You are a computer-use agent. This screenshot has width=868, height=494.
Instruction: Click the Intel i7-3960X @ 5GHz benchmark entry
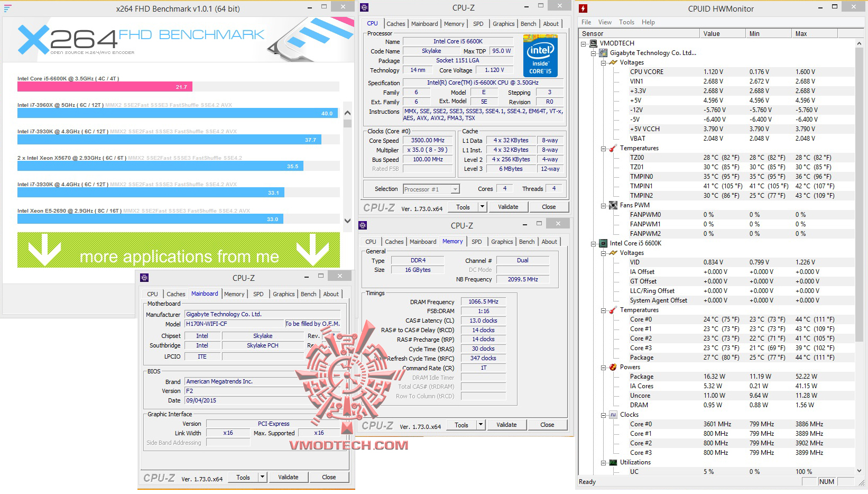tap(178, 110)
